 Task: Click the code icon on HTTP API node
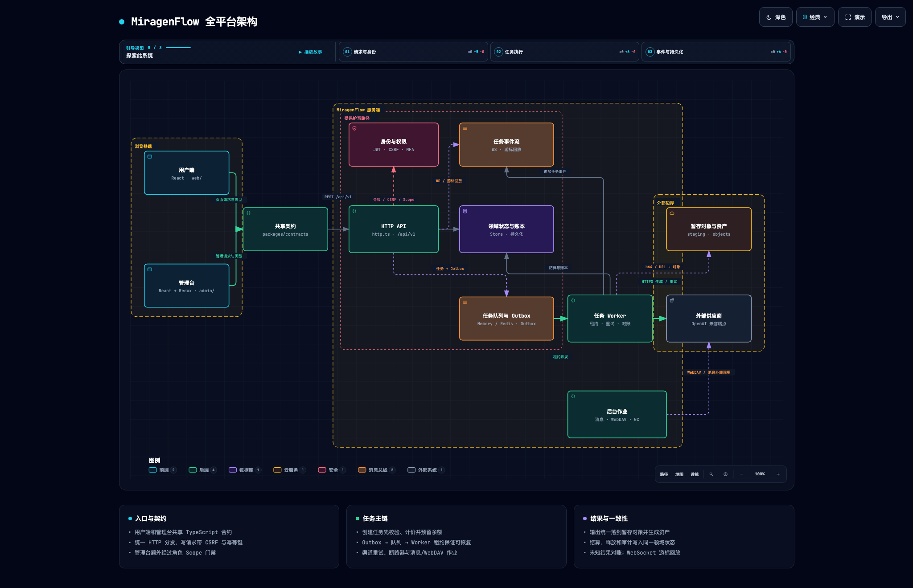[354, 211]
